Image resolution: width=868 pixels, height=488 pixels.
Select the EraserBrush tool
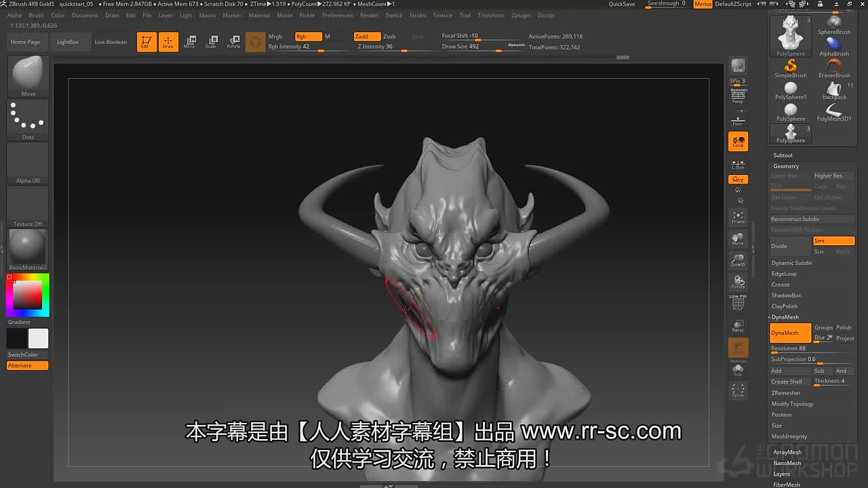coord(834,68)
